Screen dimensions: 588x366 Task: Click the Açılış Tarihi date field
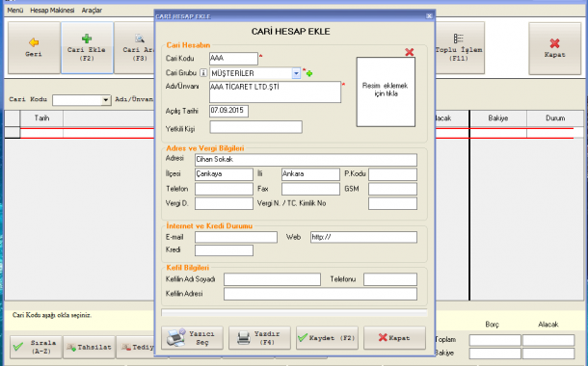(x=228, y=111)
